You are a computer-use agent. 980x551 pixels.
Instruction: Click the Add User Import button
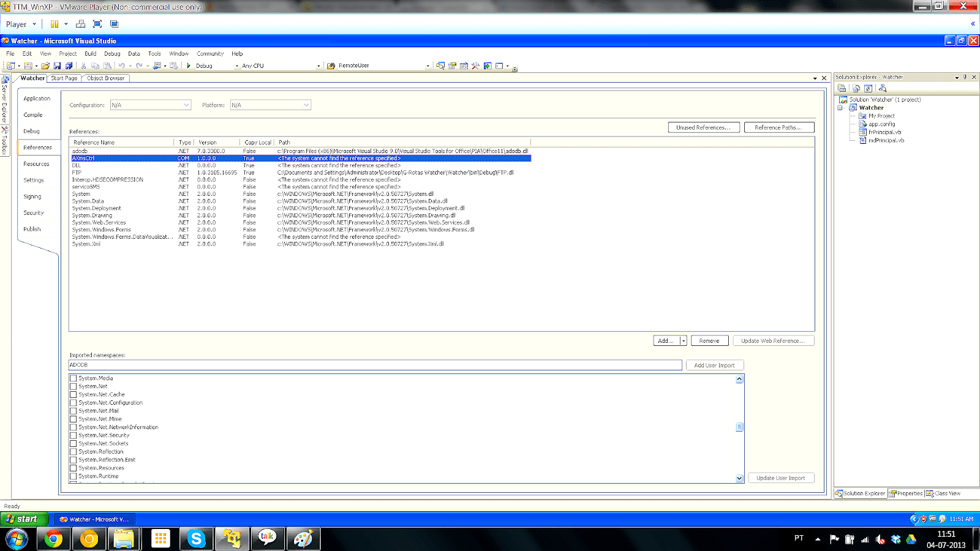tap(715, 365)
